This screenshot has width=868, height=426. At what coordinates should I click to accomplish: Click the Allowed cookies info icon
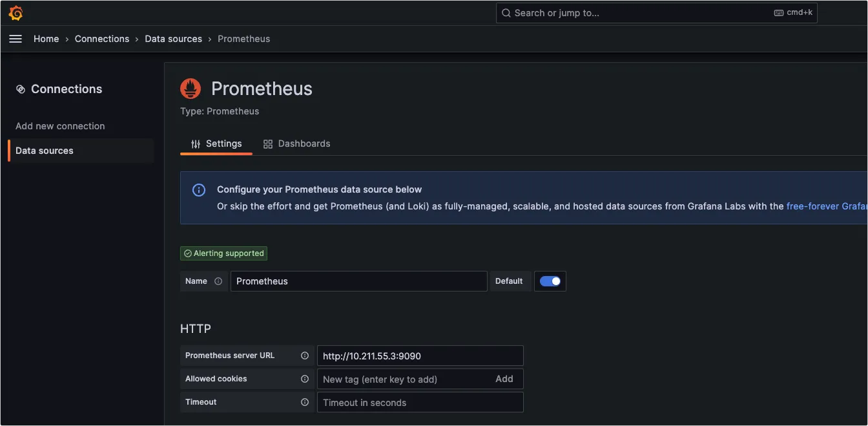(x=305, y=379)
